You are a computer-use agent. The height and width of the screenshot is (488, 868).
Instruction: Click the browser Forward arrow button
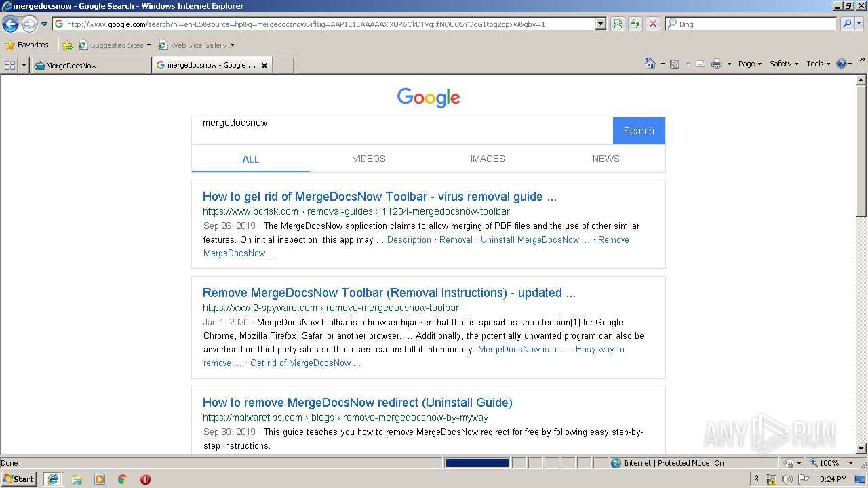28,24
